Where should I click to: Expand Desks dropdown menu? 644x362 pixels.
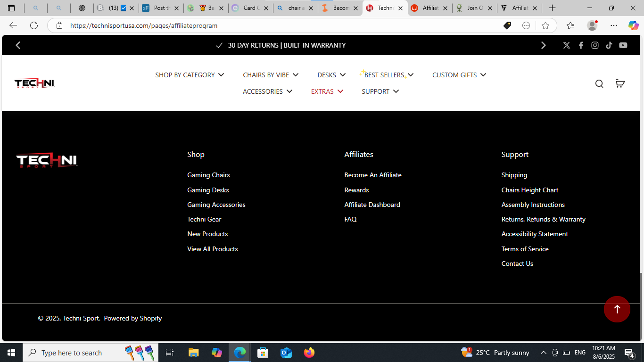(x=331, y=75)
